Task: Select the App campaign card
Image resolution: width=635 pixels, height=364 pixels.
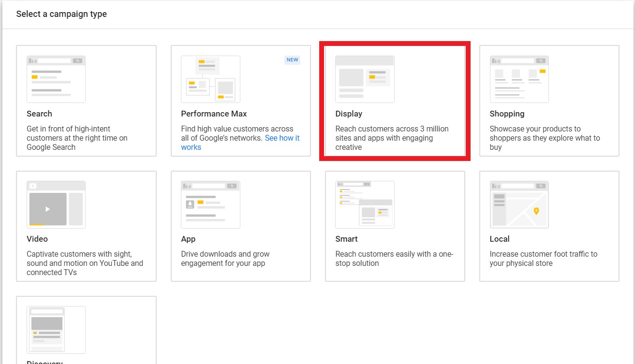Action: point(240,226)
